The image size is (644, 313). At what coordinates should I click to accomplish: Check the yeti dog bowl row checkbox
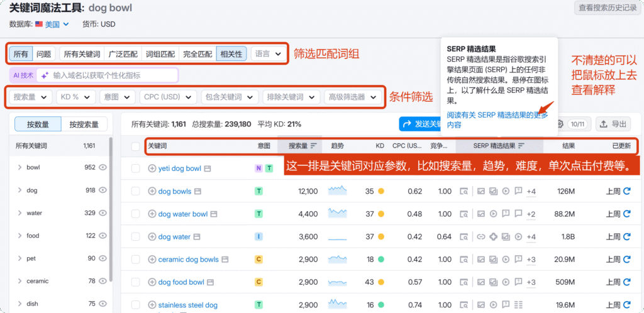pos(136,168)
